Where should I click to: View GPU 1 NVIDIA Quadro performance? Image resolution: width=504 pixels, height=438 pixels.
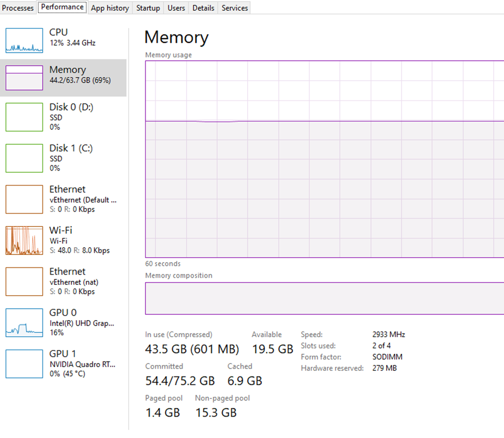pyautogui.click(x=62, y=363)
